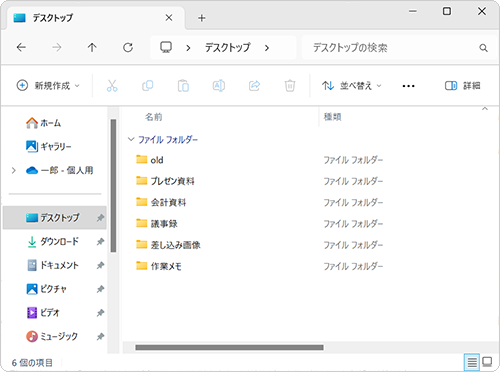Collapse the header with the top-right up chevron
Viewport: 500px width, 372px height.
pyautogui.click(x=485, y=109)
